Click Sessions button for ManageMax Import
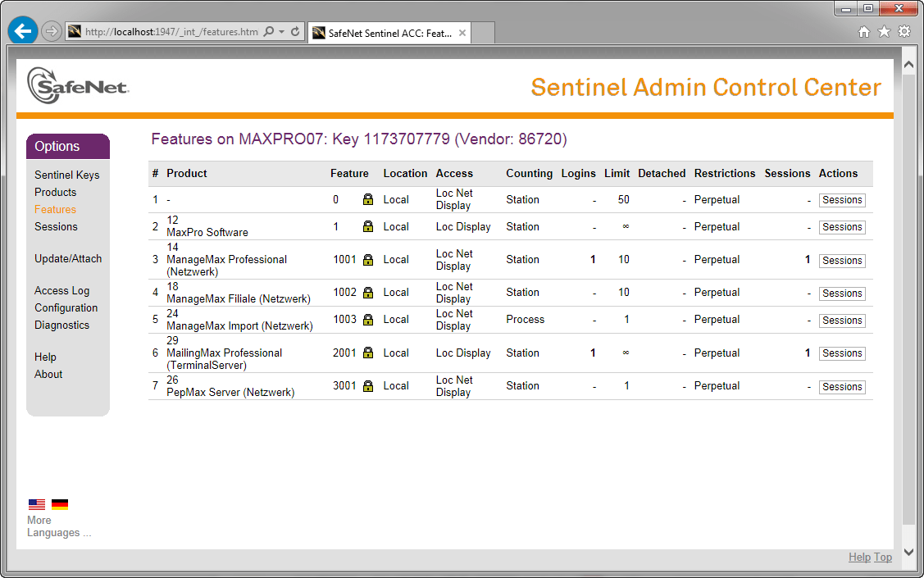 pos(842,321)
